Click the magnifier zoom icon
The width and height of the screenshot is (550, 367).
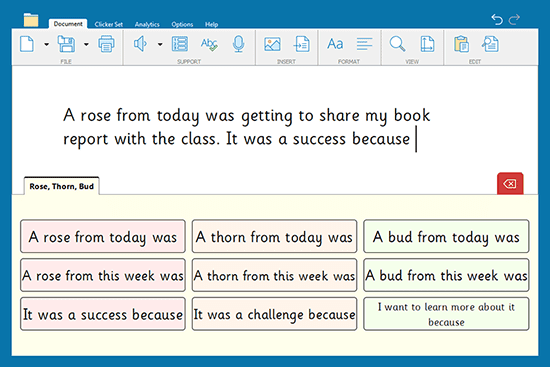coord(397,44)
